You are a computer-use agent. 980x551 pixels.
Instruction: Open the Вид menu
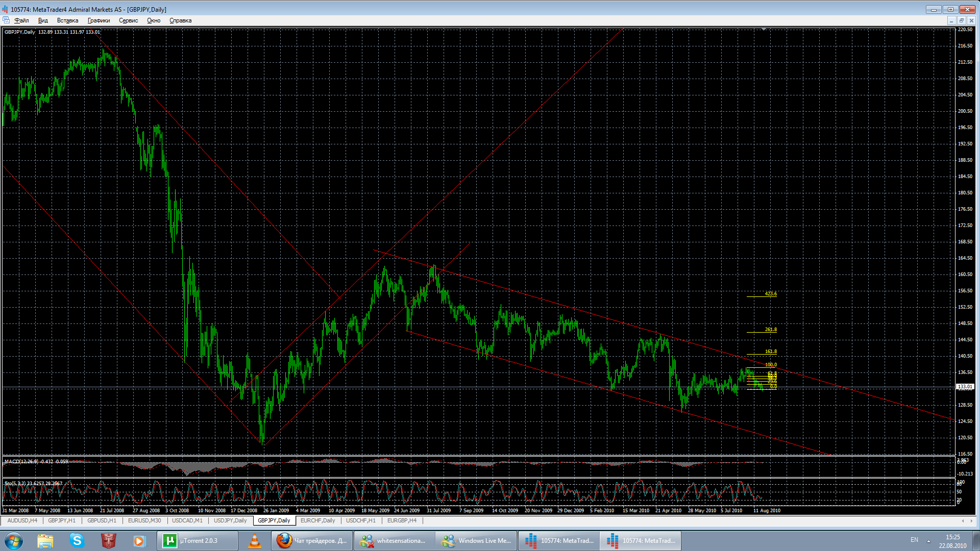[43, 20]
